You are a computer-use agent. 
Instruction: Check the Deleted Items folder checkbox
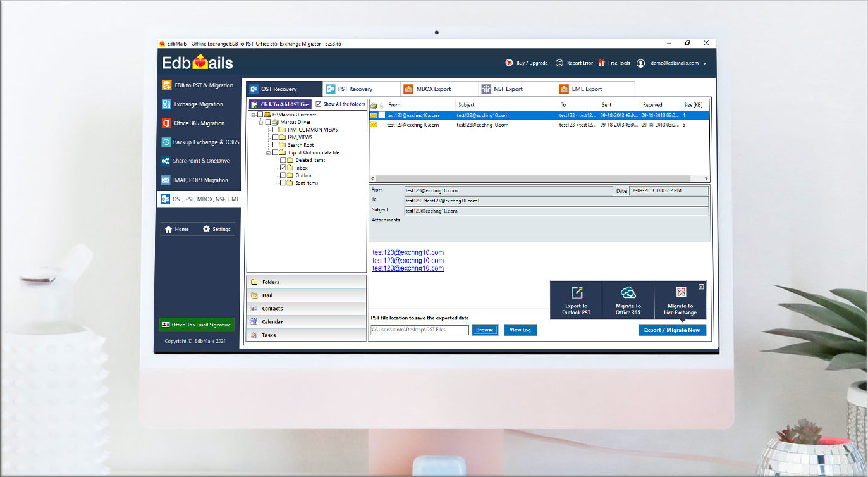[x=283, y=160]
